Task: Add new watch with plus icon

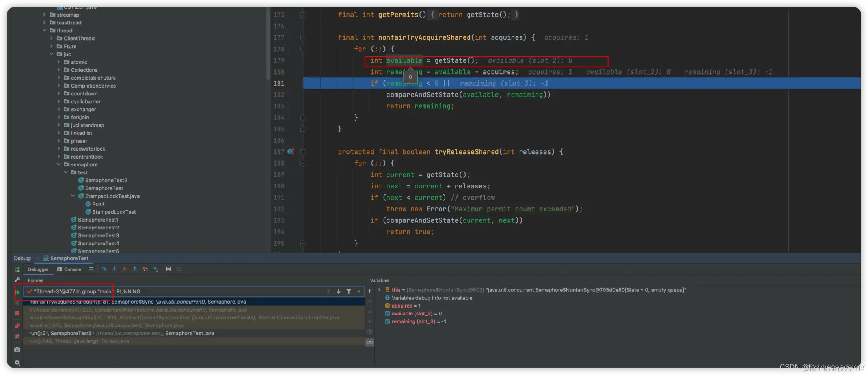Action: coord(370,291)
